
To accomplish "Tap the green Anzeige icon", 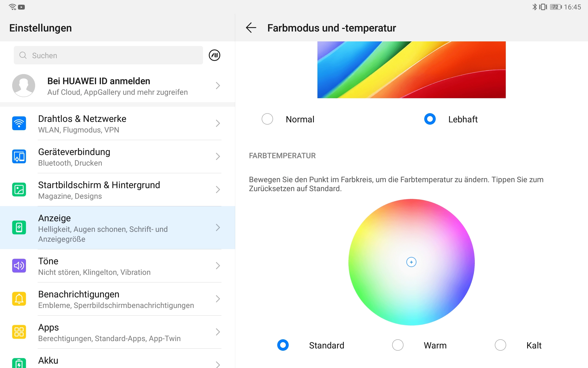I will (19, 227).
